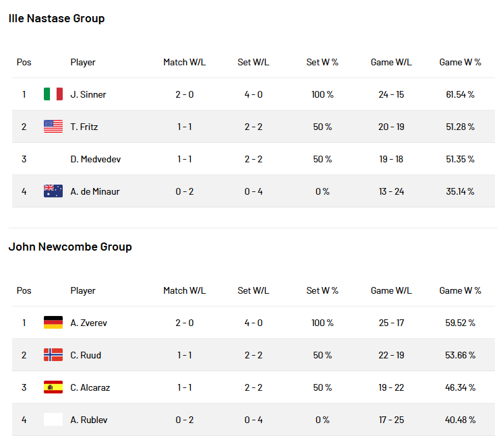Click the Norwegian flag beside C. Ruud

click(53, 354)
